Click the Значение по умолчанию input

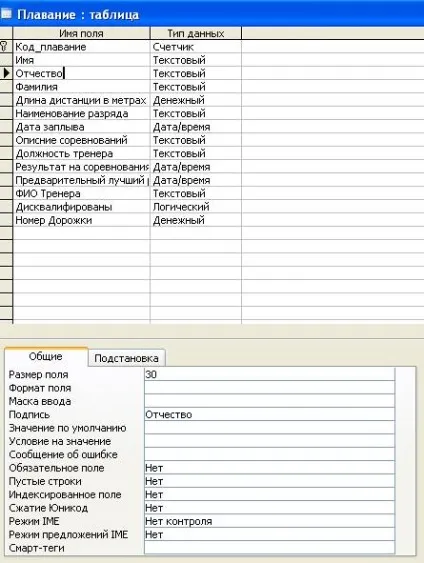pos(269,428)
